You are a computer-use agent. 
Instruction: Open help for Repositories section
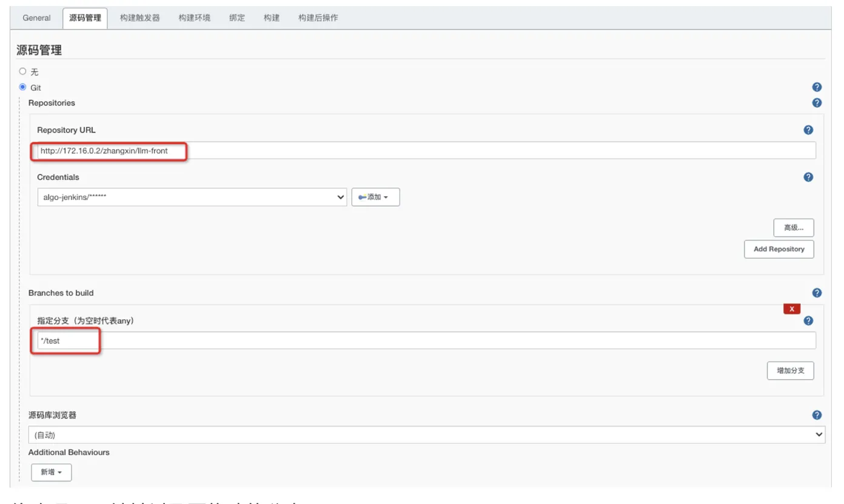point(817,103)
